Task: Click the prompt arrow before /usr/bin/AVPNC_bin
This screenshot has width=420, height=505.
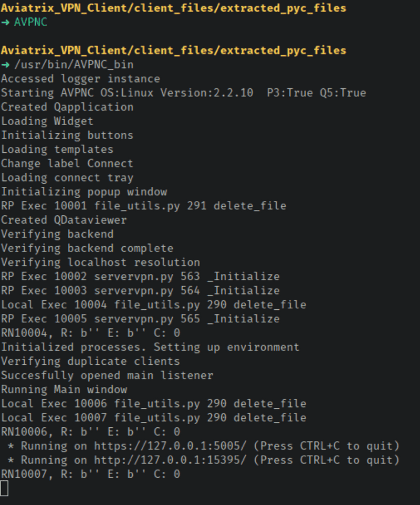Action: coord(5,65)
